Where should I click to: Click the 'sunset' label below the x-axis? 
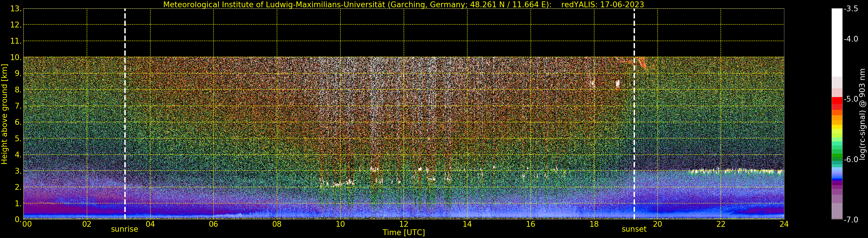tap(634, 229)
